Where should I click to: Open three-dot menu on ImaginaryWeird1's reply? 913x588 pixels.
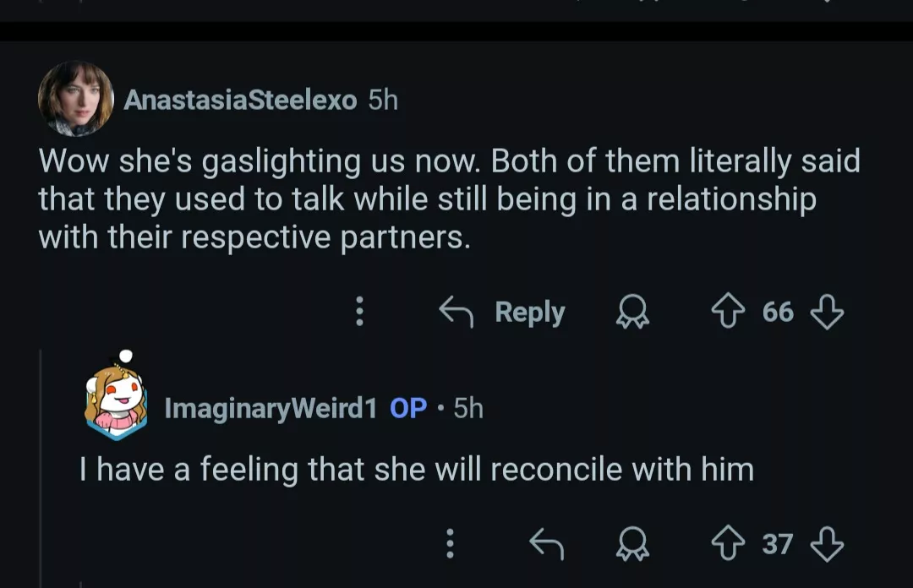[450, 543]
